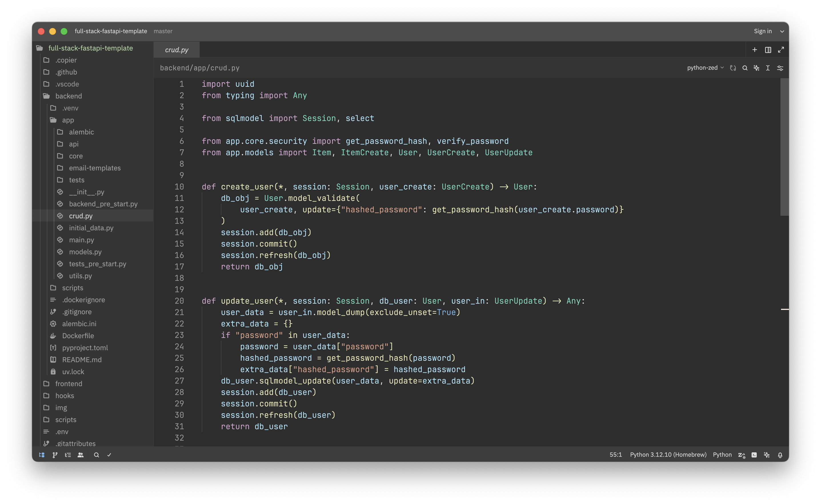Collapse the full-stack-fastapi-template root folder
This screenshot has width=821, height=504.
click(x=93, y=48)
